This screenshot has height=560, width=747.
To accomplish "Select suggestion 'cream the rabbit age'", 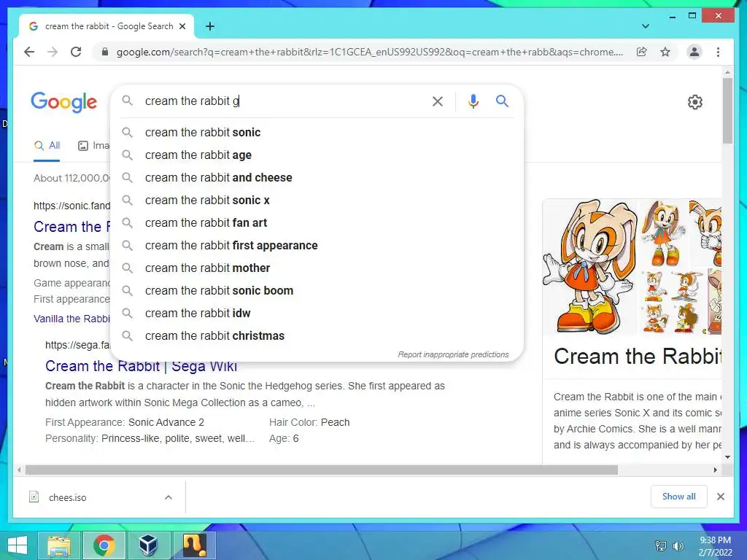I will pyautogui.click(x=317, y=155).
